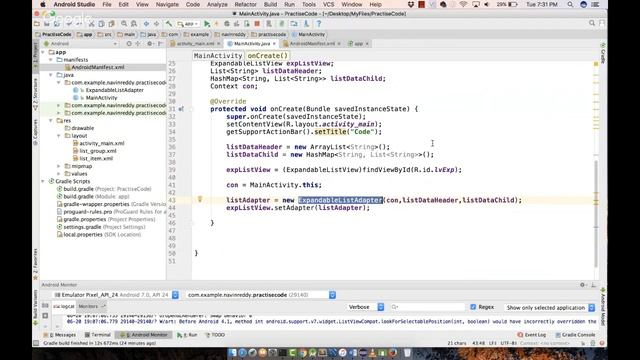
Task: Switch to the AndroidManifest.xml editor tab
Action: click(312, 44)
